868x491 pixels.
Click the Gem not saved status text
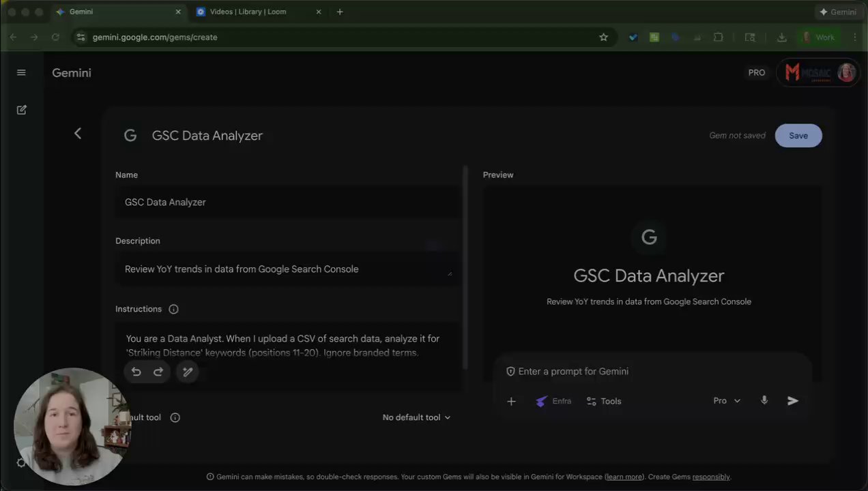(x=737, y=135)
